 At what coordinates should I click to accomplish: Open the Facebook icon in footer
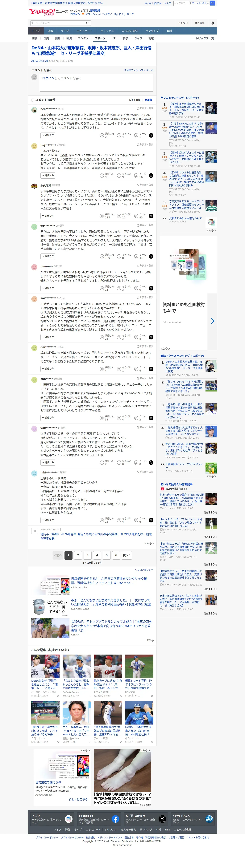[x=115, y=819]
